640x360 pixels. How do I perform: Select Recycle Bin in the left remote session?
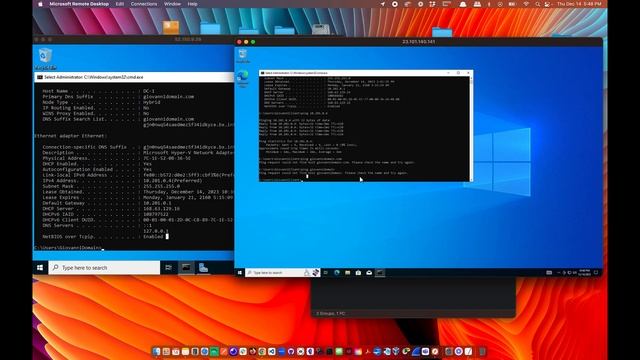pyautogui.click(x=45, y=59)
